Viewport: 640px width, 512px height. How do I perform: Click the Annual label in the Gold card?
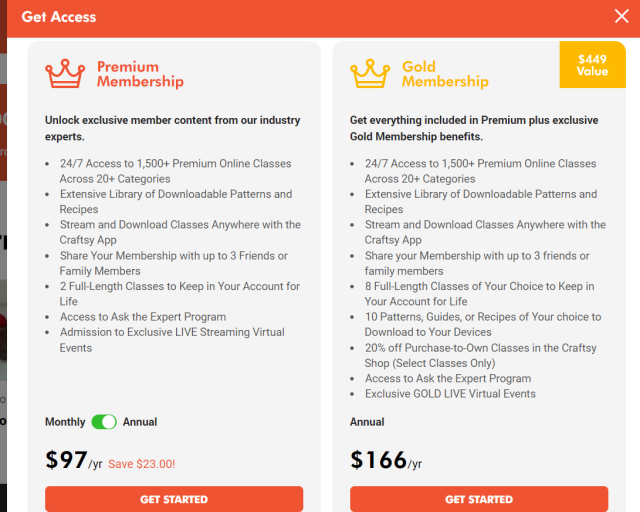[367, 422]
